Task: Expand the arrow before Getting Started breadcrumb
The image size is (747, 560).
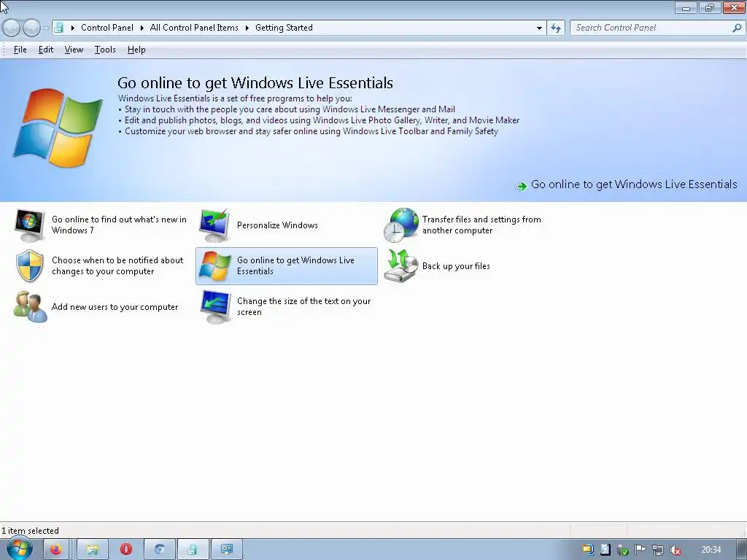Action: (247, 28)
